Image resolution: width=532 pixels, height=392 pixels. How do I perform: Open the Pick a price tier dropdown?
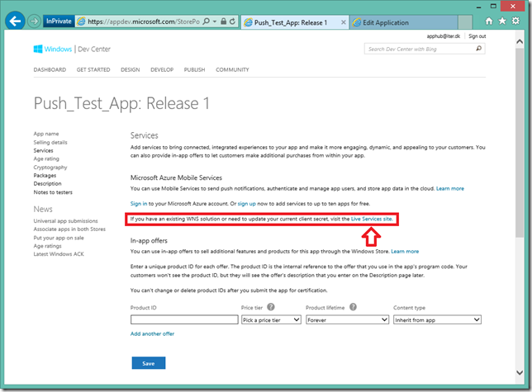pyautogui.click(x=271, y=320)
